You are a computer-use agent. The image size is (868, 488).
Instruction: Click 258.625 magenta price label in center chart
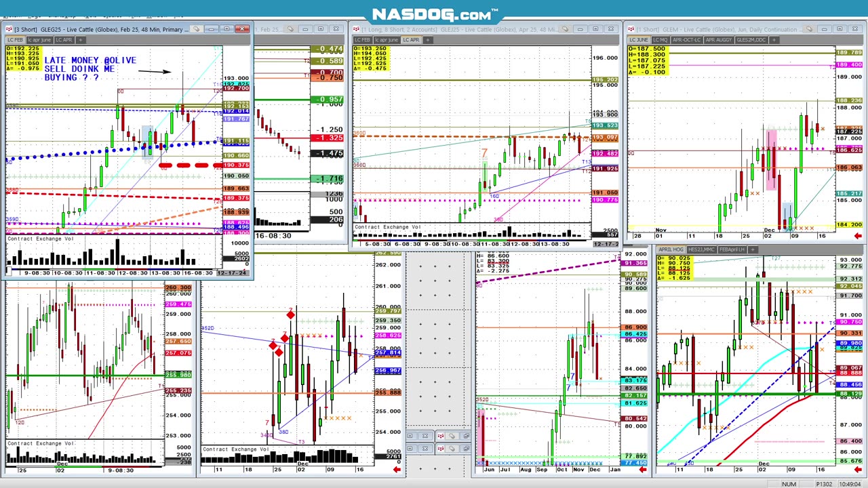pos(388,335)
